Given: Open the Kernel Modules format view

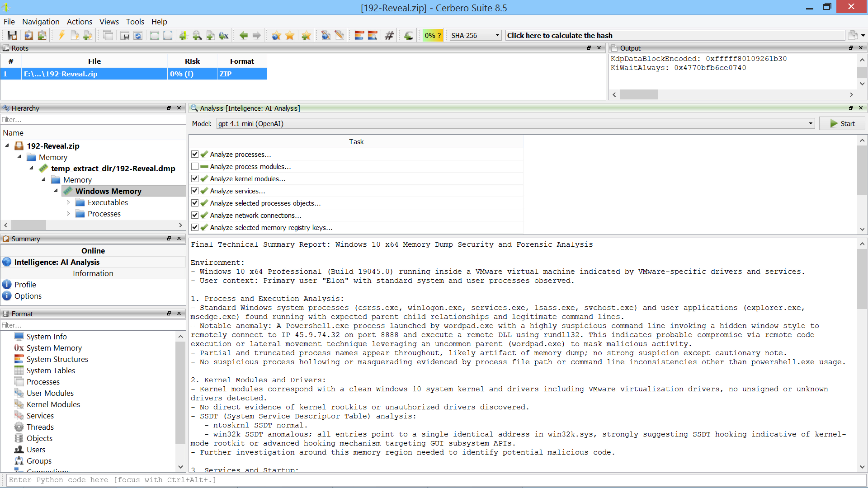Looking at the screenshot, I should pyautogui.click(x=53, y=404).
